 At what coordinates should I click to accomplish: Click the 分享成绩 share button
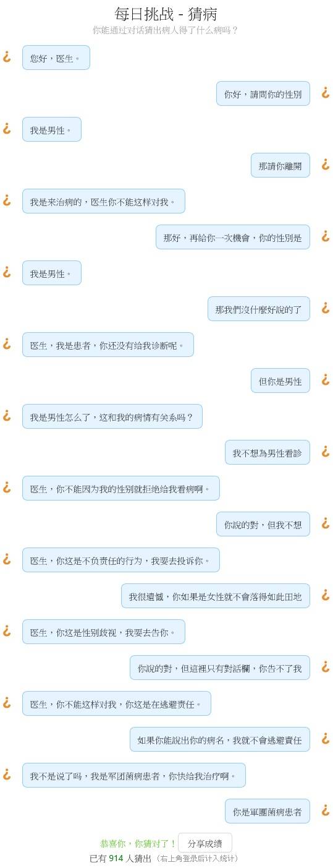point(205,843)
